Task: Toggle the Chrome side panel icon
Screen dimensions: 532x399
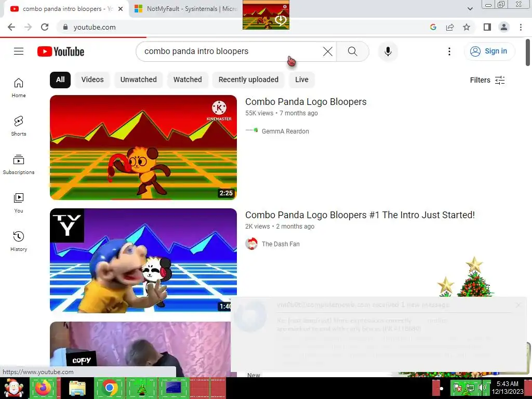Action: point(487,27)
